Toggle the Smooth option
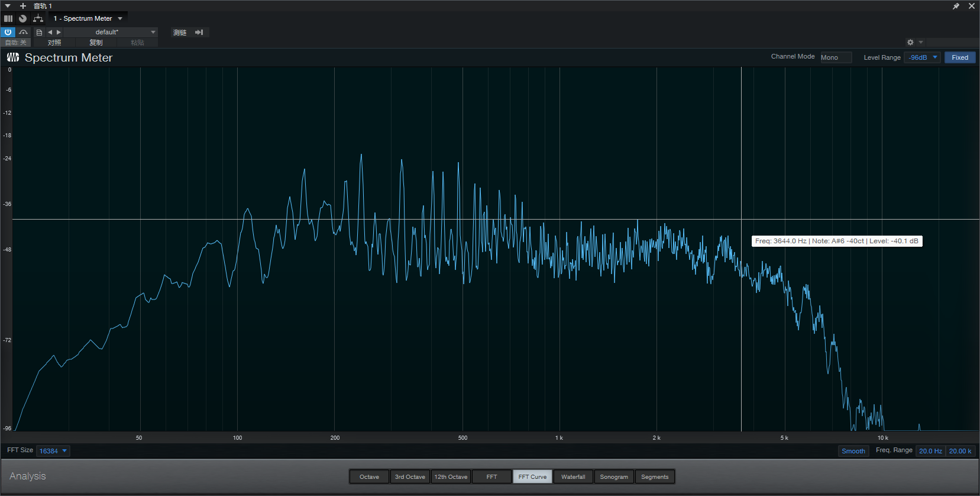 pyautogui.click(x=853, y=451)
